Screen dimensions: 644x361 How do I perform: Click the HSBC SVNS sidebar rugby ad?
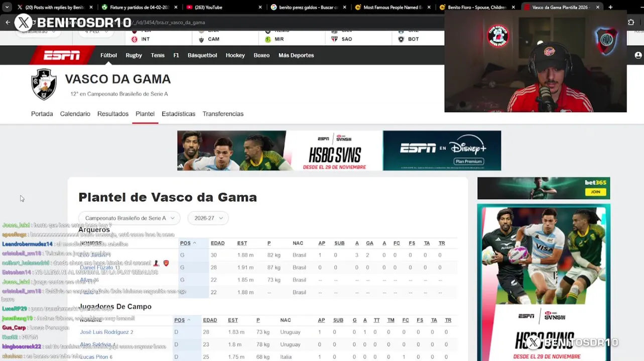pyautogui.click(x=544, y=282)
